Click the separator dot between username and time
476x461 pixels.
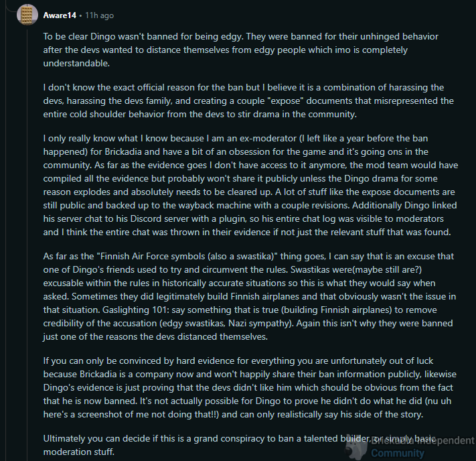coord(80,15)
